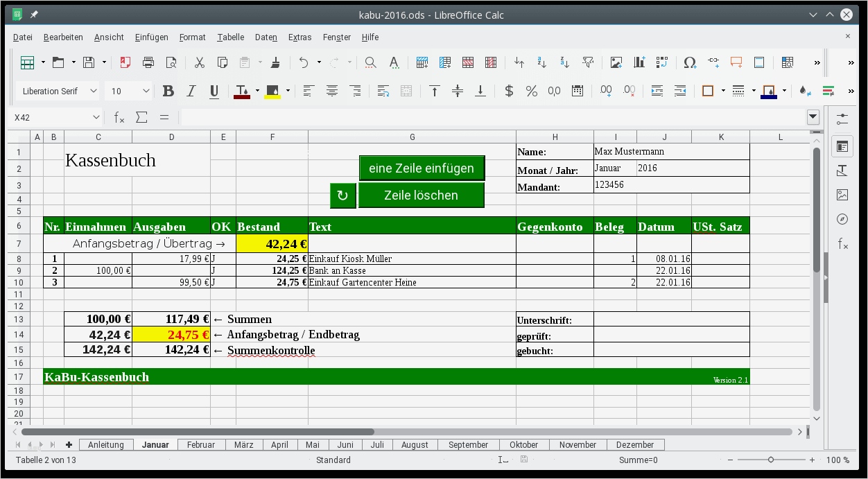Click the Print icon in toolbar
868x479 pixels.
(x=148, y=62)
